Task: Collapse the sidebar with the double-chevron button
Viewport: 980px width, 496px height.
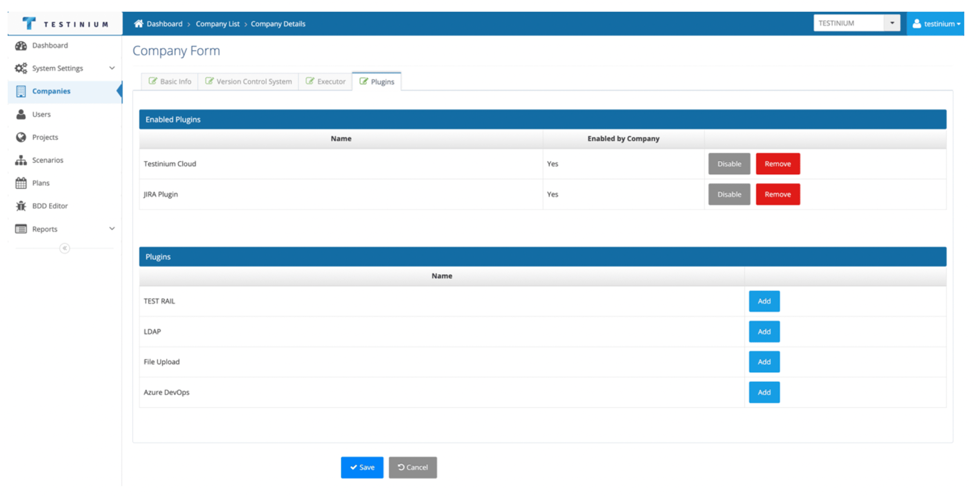Action: (64, 248)
